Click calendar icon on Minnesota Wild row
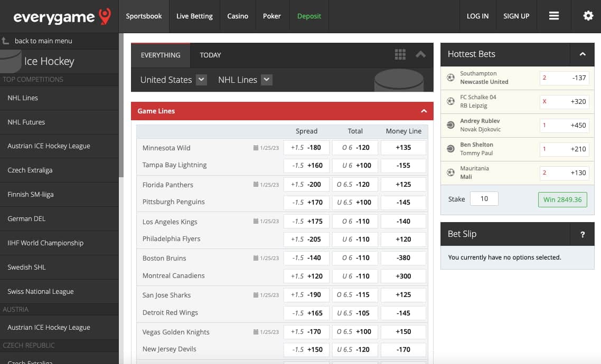 256,148
